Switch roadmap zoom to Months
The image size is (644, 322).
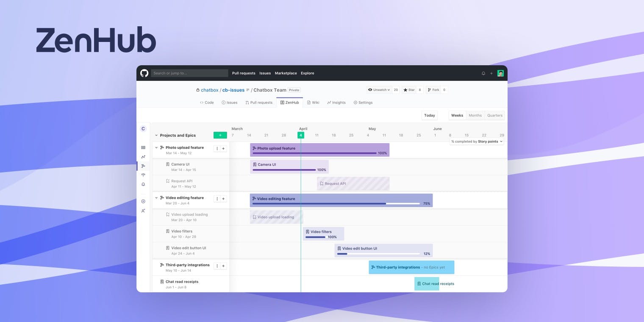[475, 115]
